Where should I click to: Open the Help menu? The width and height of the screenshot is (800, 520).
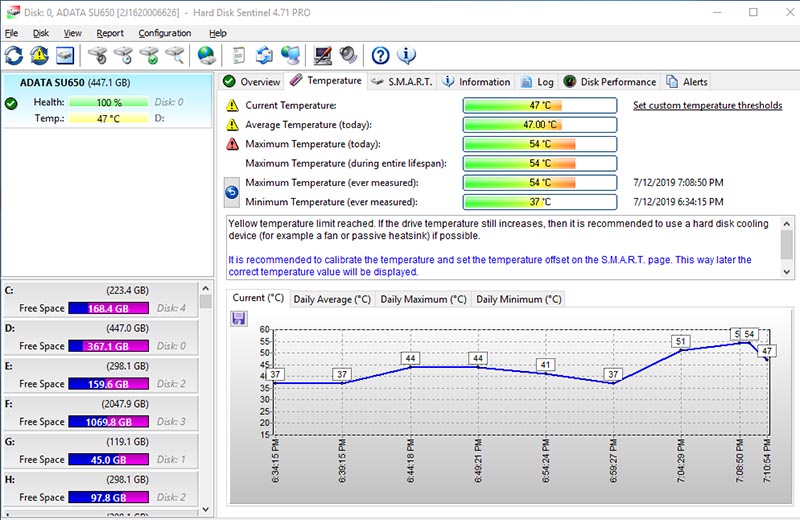click(218, 33)
